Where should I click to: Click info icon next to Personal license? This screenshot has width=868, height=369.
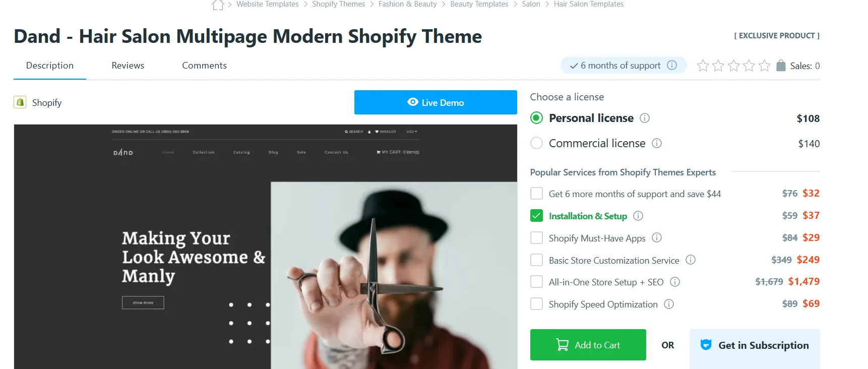[645, 118]
